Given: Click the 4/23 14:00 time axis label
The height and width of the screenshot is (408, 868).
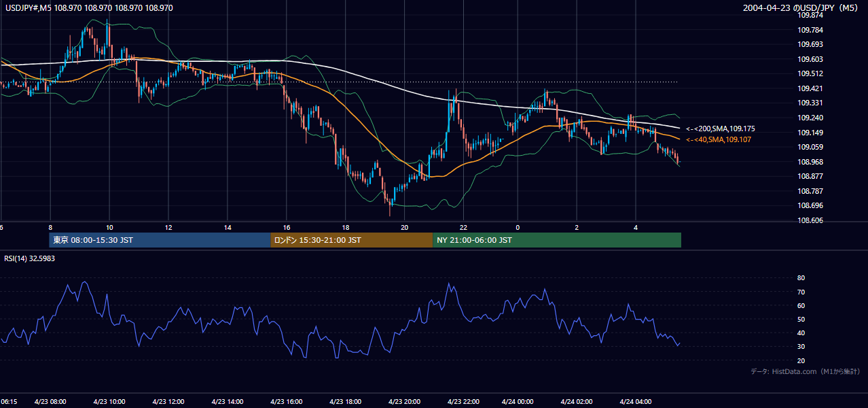Looking at the screenshot, I should [x=228, y=402].
